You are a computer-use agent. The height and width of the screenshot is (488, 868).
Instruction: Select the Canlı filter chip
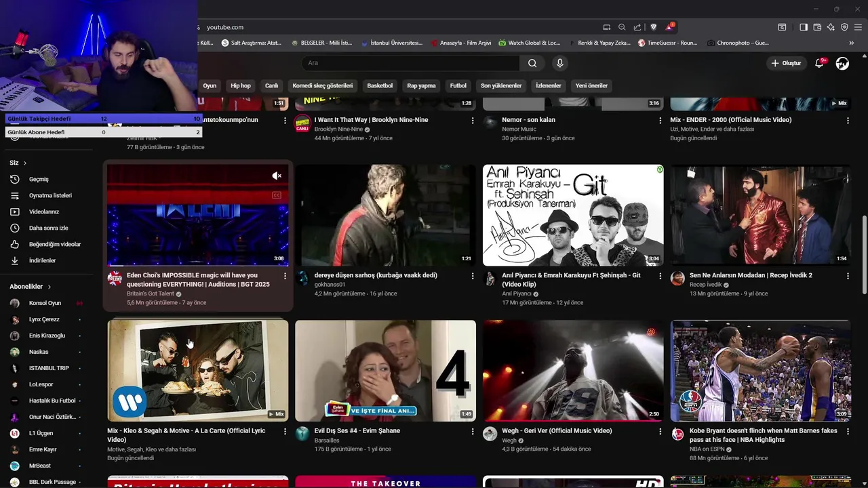click(x=272, y=85)
